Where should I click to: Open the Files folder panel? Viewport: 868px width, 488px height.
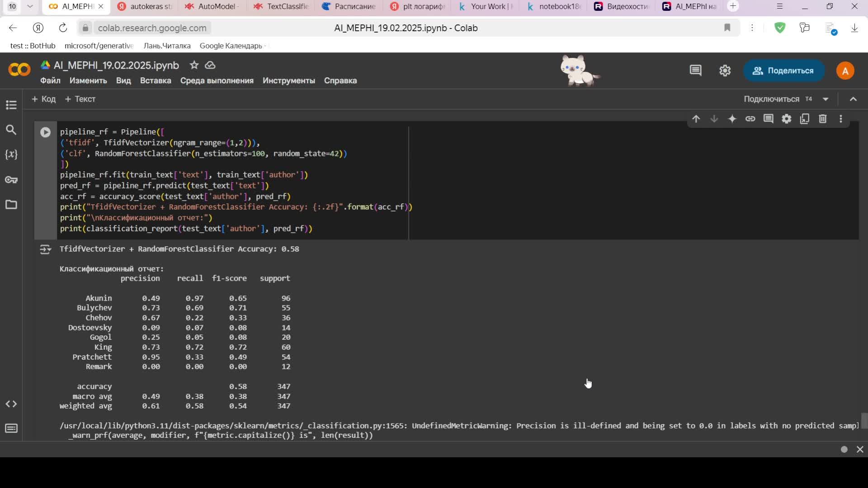coord(11,205)
